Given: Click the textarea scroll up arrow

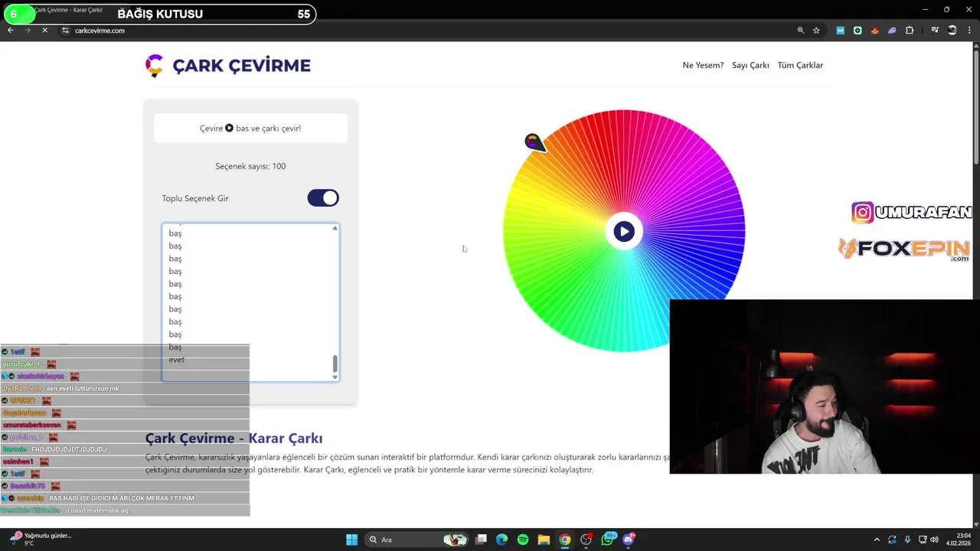Looking at the screenshot, I should point(335,228).
